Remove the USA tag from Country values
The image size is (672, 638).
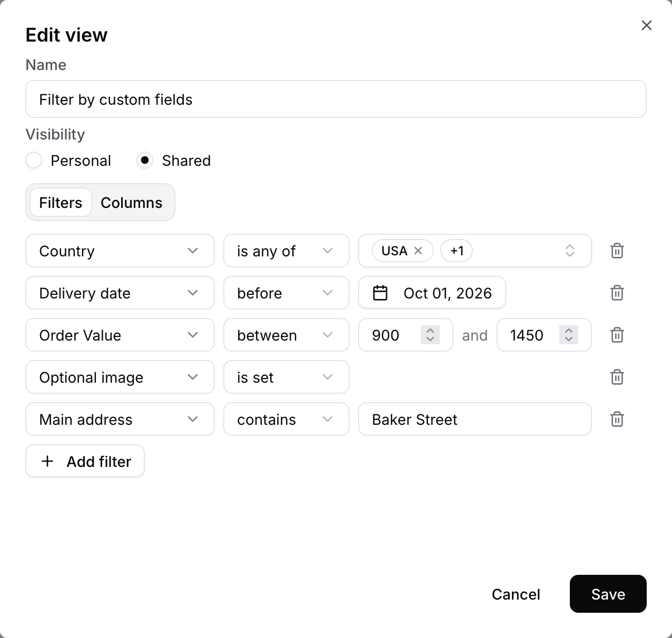[x=418, y=251]
